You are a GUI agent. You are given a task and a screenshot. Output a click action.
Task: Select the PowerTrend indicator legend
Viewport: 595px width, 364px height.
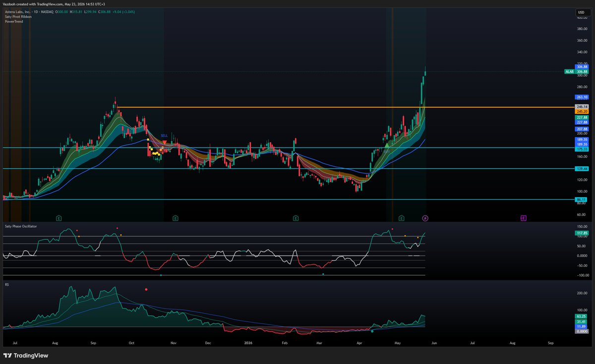point(13,21)
